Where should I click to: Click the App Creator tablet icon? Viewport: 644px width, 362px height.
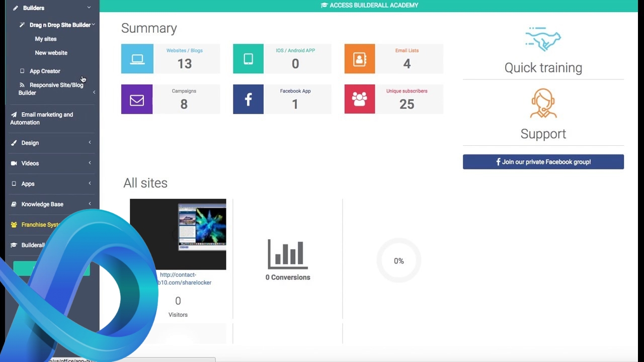pos(22,71)
